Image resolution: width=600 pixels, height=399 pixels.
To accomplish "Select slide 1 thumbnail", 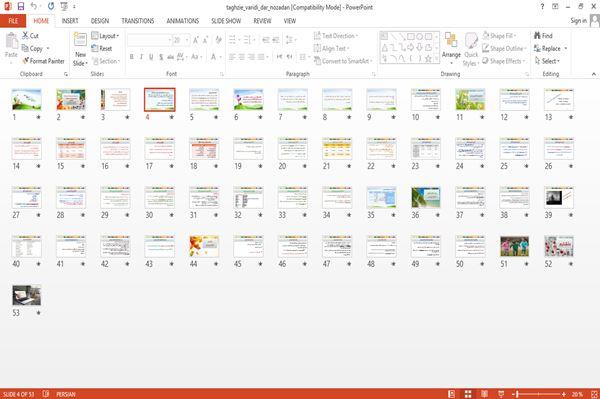I will pos(26,99).
